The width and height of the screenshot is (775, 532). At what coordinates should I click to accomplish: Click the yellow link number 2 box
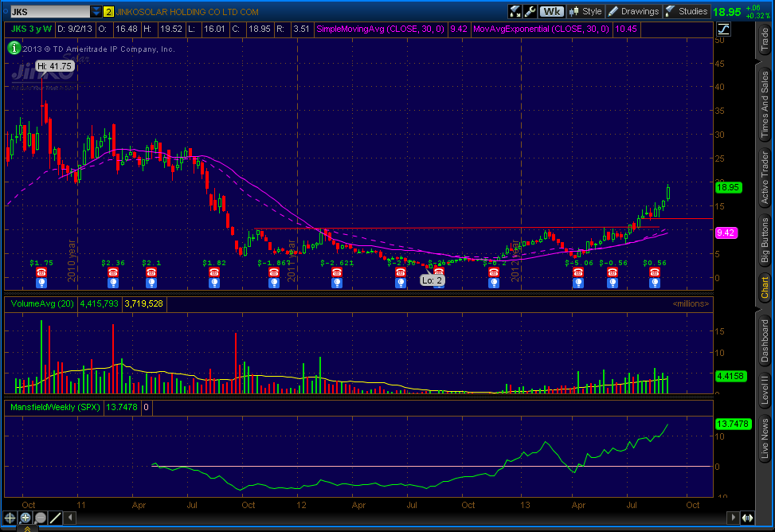(x=108, y=12)
